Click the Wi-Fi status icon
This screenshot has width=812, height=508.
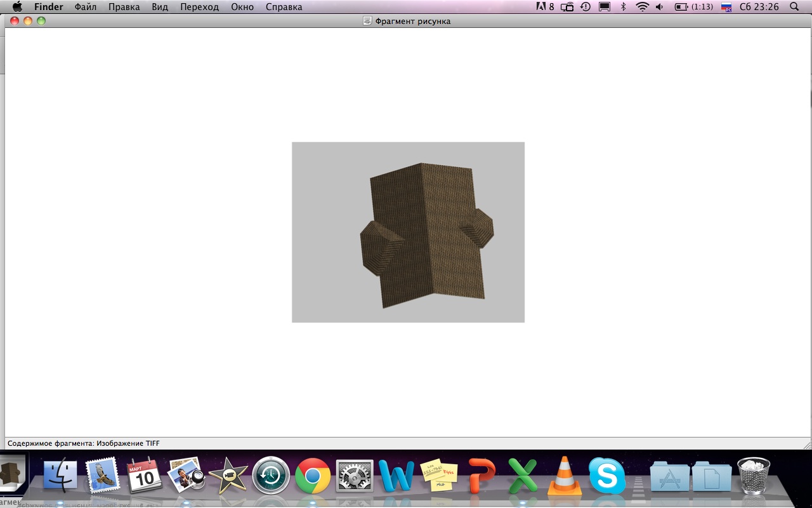coord(643,7)
